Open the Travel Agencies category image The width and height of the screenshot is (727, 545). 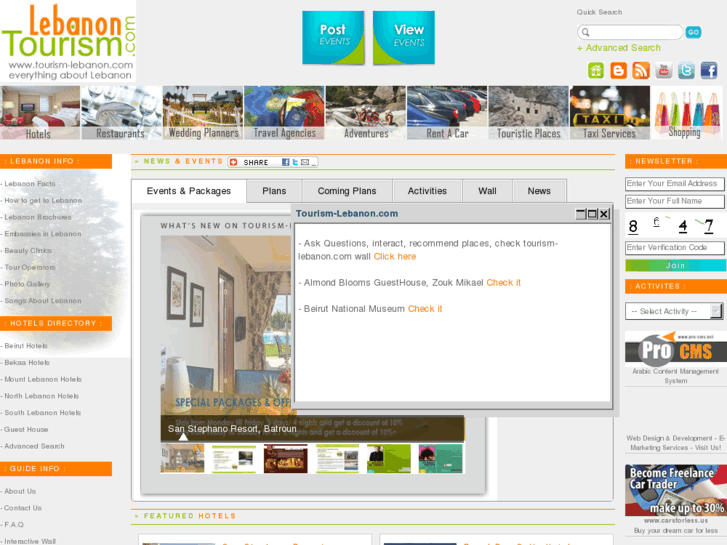284,113
